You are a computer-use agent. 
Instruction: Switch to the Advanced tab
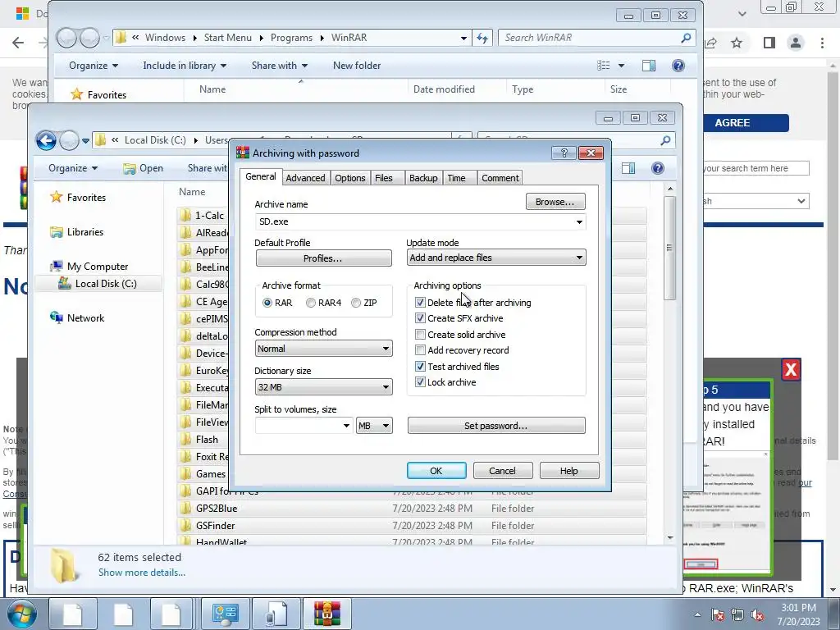(x=305, y=178)
